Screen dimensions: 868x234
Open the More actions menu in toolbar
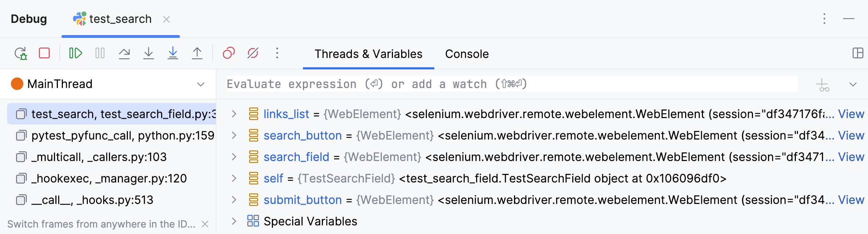coord(277,53)
